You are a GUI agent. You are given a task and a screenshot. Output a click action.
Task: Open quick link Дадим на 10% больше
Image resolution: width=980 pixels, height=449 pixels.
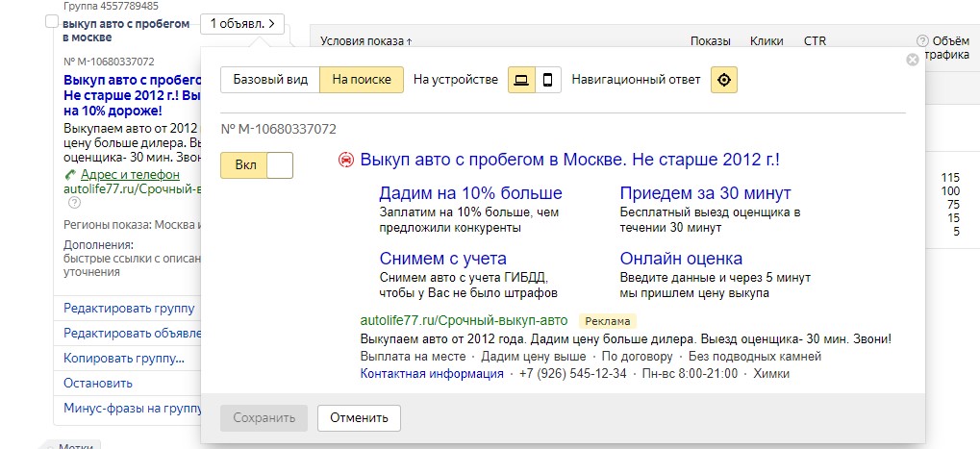click(470, 192)
